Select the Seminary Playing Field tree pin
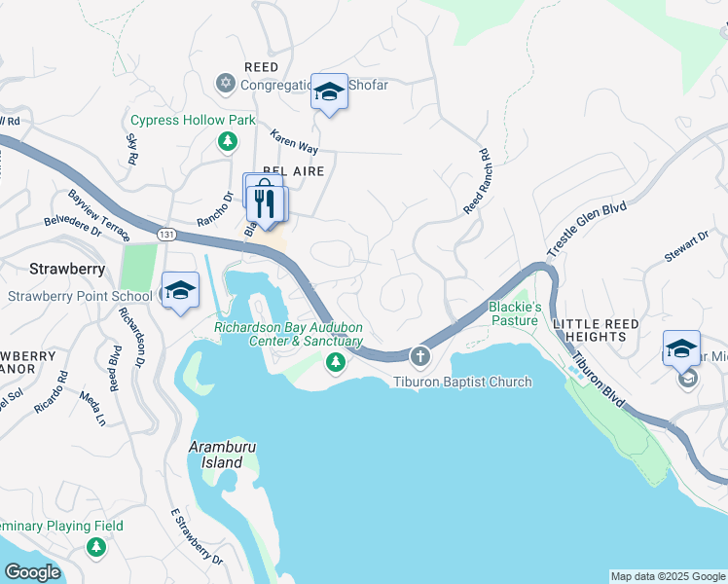This screenshot has height=584, width=728. [x=96, y=548]
